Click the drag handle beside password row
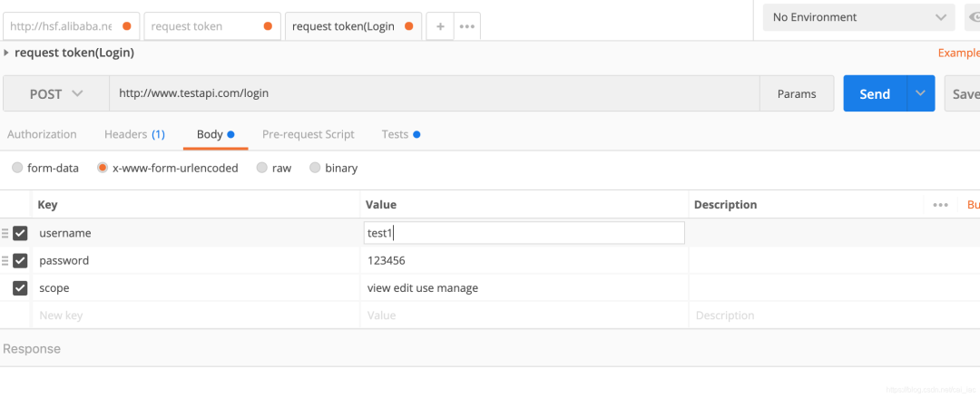980x398 pixels. tap(5, 260)
